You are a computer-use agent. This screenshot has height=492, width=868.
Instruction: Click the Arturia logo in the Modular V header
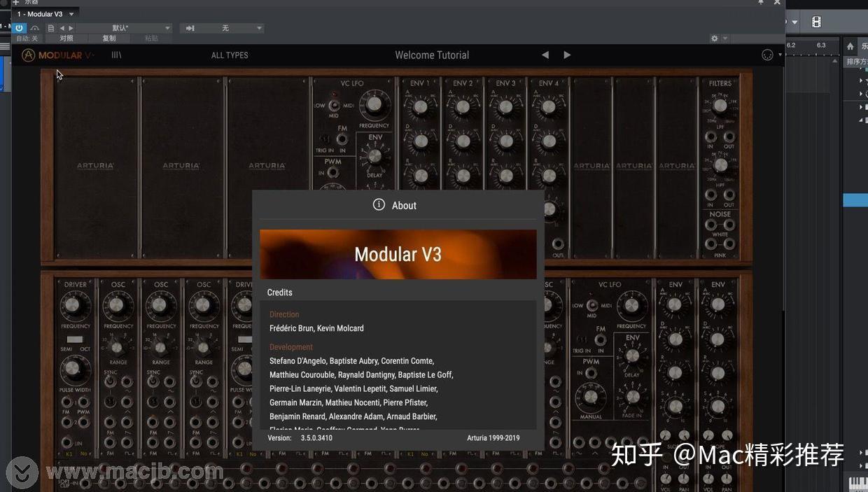[x=28, y=55]
